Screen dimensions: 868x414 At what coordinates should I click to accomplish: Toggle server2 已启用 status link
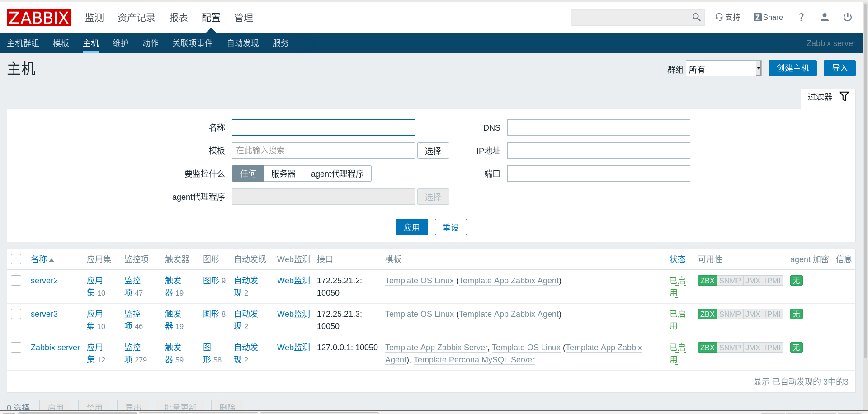click(x=677, y=287)
